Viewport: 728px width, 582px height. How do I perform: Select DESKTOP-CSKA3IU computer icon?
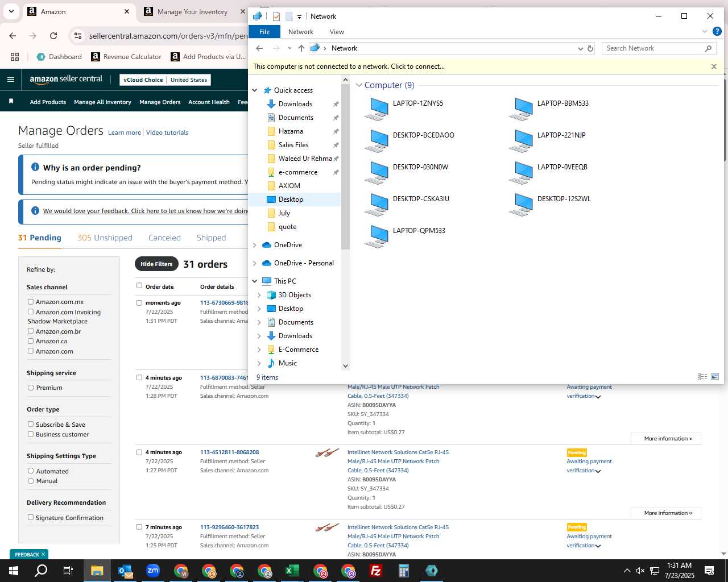377,205
